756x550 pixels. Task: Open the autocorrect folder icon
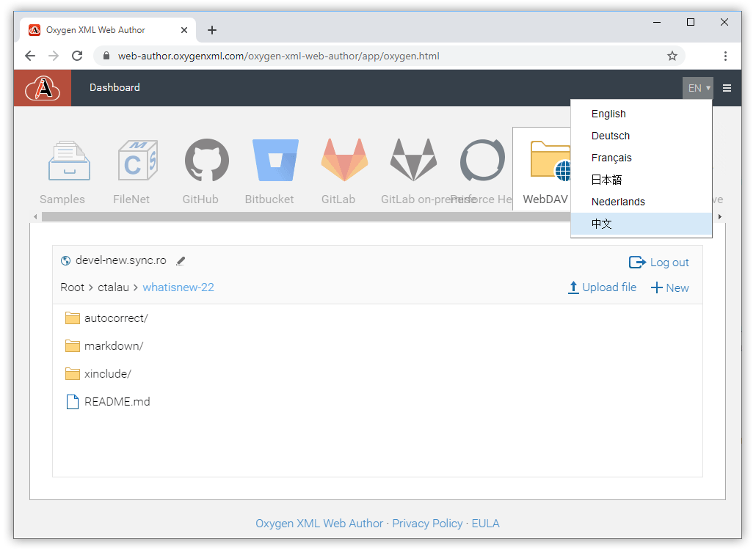73,318
